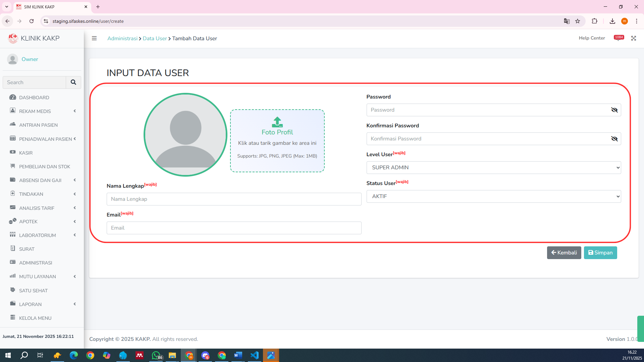Screen dimensions: 644x362
Task: Open Kasir from the sidebar
Action: 26,153
